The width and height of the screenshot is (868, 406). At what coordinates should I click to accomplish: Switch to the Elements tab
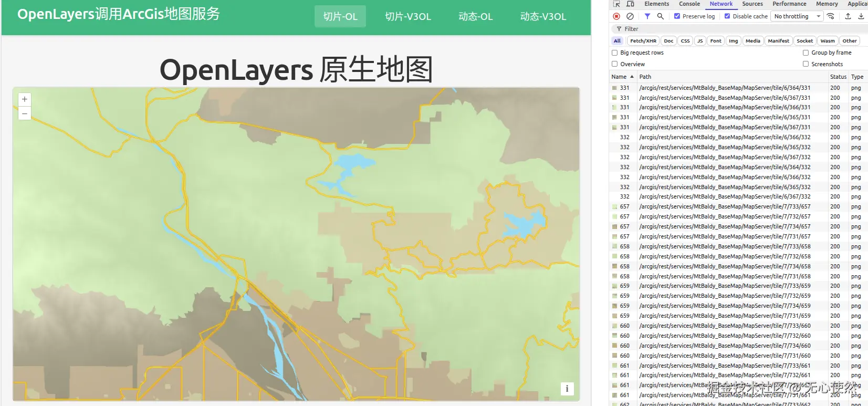657,4
